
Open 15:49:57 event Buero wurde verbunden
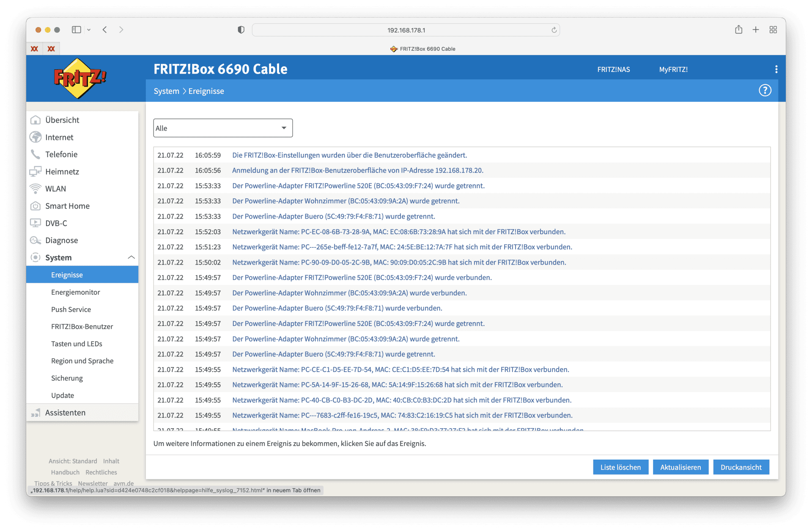coord(337,308)
